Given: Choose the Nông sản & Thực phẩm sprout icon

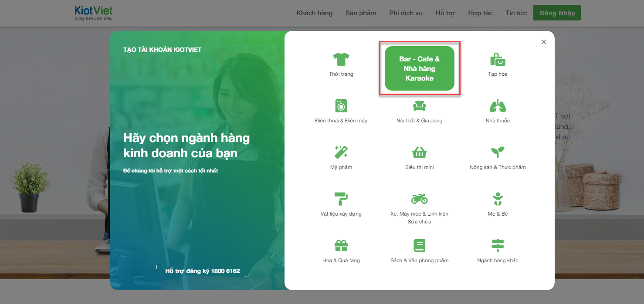Looking at the screenshot, I should (x=498, y=152).
